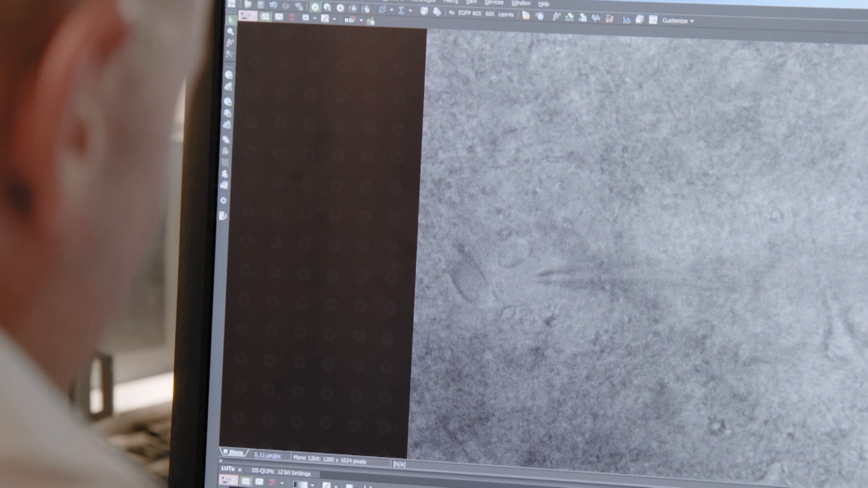
Task: Close the LUTs panel tab
Action: (240, 470)
